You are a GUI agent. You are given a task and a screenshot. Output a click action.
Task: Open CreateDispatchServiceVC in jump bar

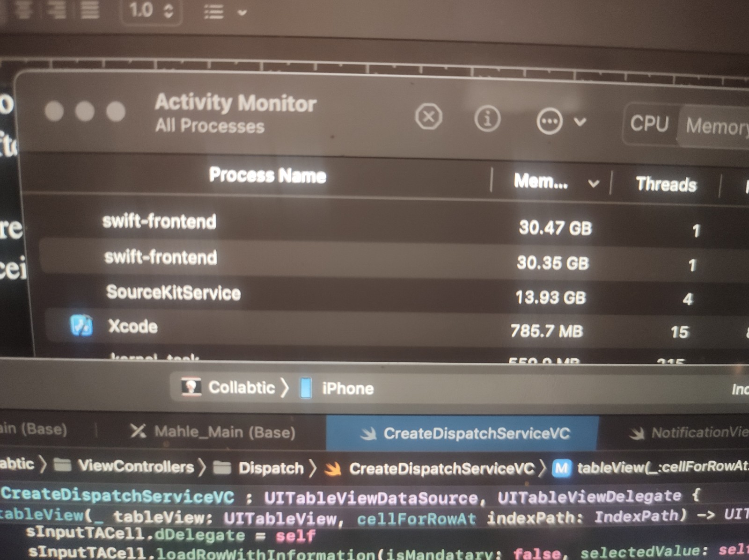coord(441,469)
